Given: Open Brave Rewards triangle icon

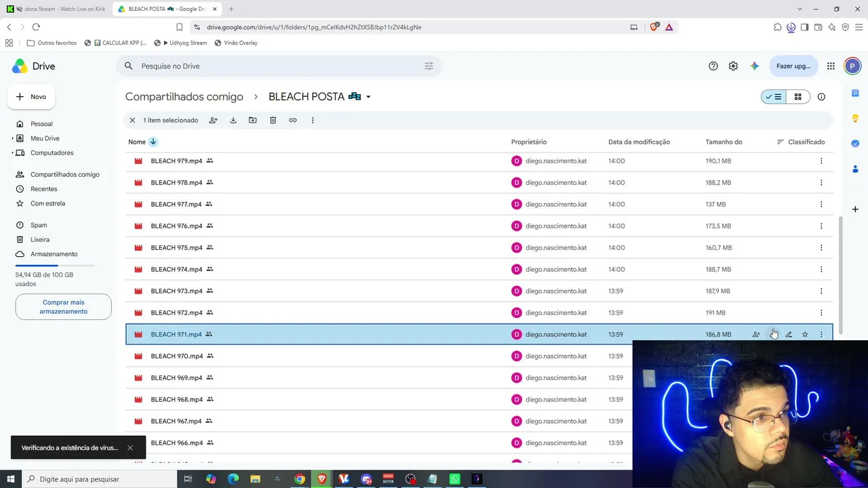Looking at the screenshot, I should coord(669,27).
